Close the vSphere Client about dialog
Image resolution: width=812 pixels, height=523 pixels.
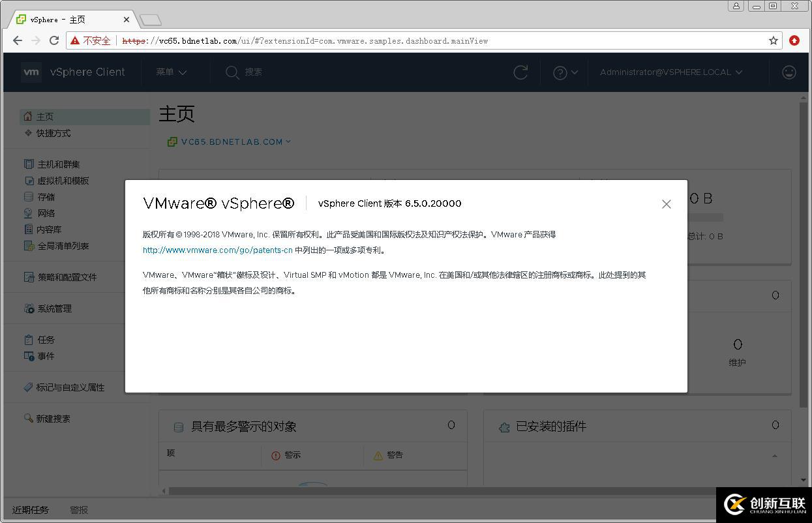[666, 204]
